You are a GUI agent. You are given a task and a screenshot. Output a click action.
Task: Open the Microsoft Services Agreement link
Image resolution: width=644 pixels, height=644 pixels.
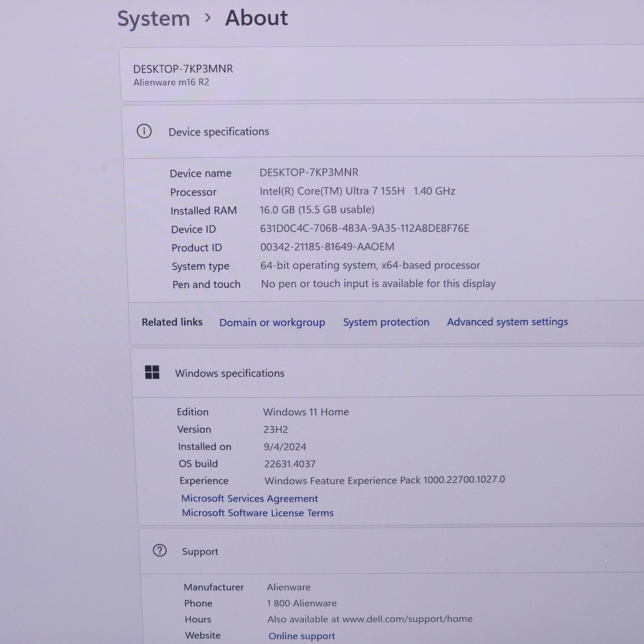coord(250,498)
